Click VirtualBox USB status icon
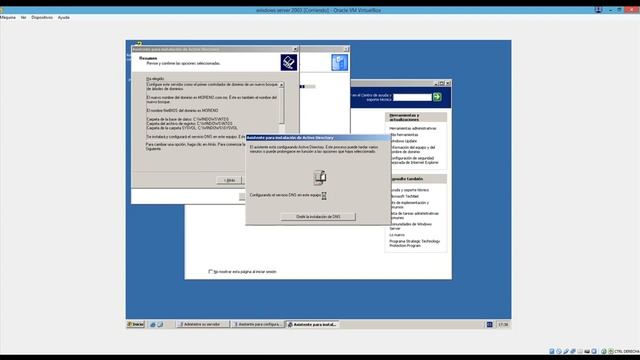 point(566,351)
